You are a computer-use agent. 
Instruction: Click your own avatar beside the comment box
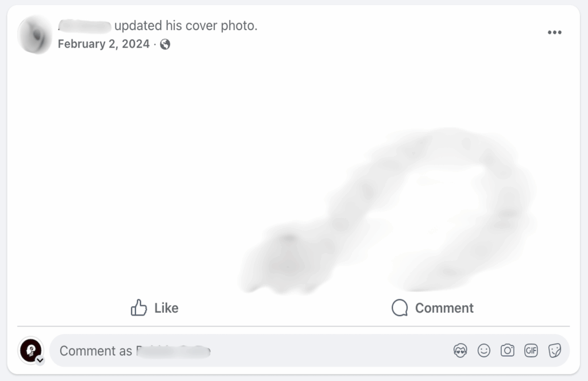click(x=30, y=349)
